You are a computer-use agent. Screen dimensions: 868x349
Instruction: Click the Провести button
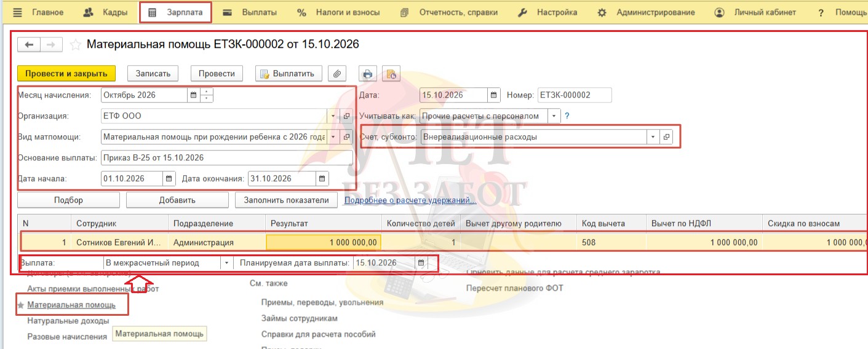tap(217, 74)
